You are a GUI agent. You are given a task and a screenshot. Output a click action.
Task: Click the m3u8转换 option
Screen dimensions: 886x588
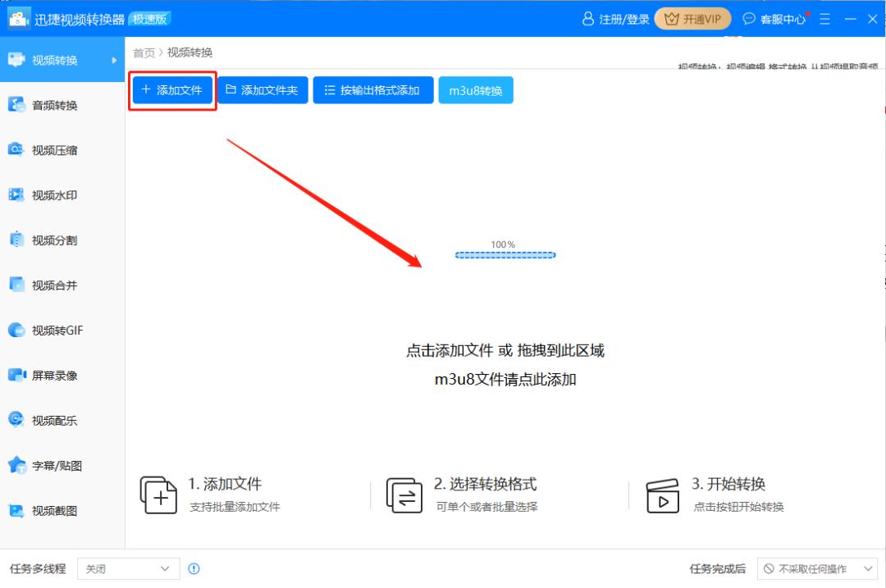point(476,89)
